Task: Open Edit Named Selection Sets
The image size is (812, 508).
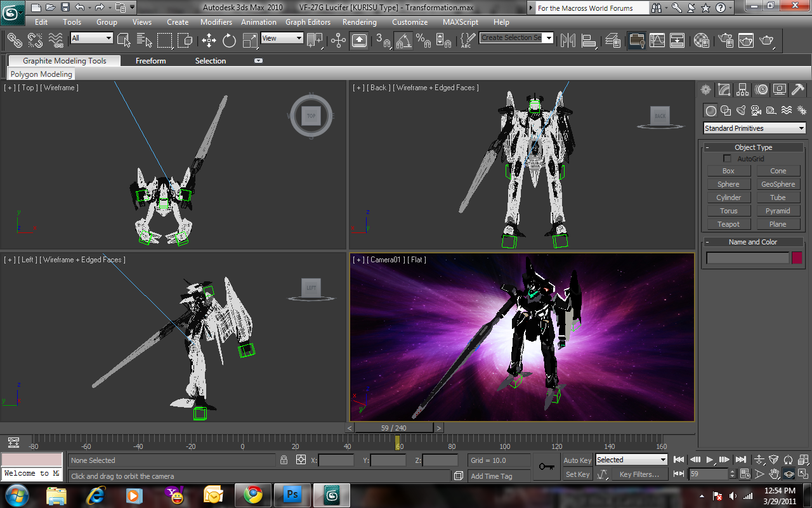Action: (467, 40)
